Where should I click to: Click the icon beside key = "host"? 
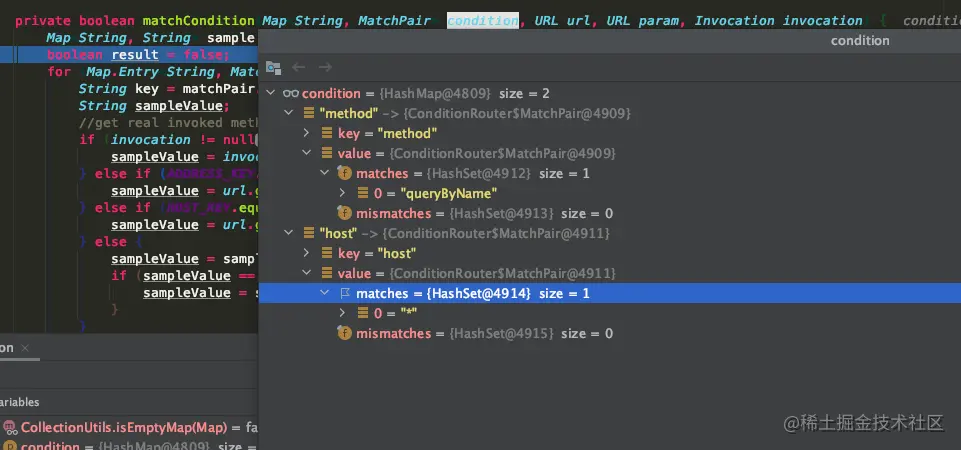click(x=327, y=253)
